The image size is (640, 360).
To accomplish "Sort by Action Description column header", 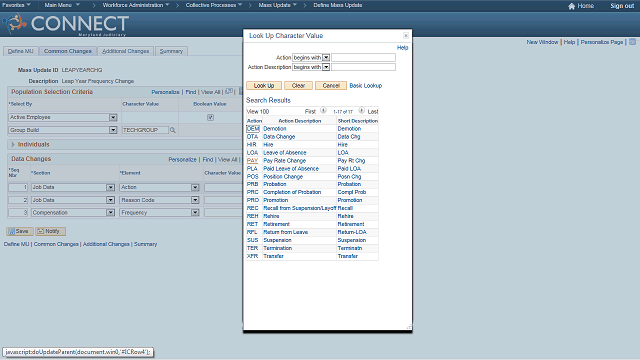I will coord(300,121).
